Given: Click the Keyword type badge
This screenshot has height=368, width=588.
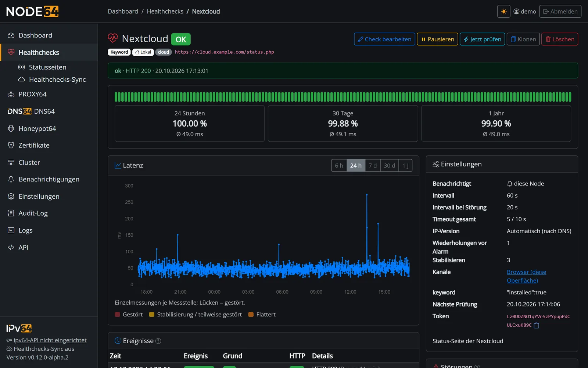Looking at the screenshot, I should [119, 52].
